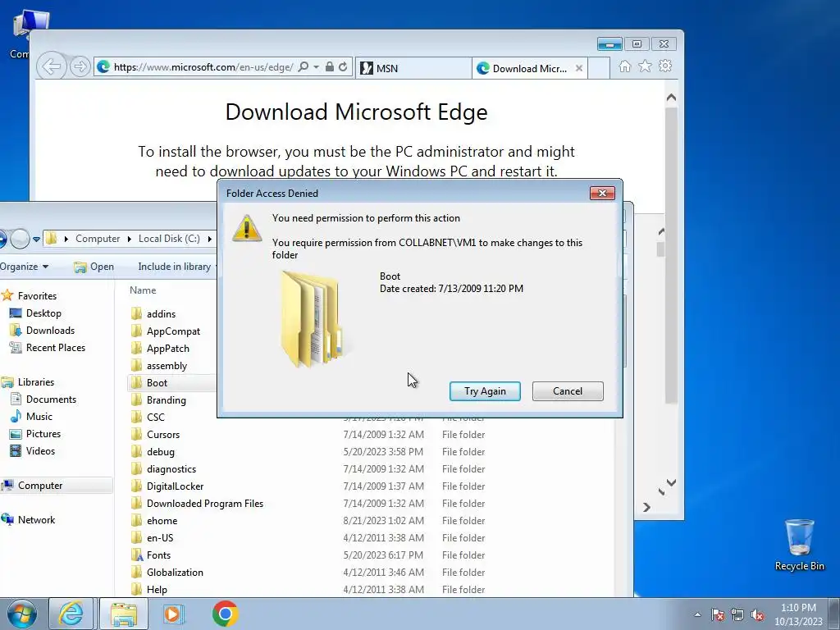The width and height of the screenshot is (840, 630).
Task: Go to the Internet Explorer home page icon
Action: click(624, 66)
